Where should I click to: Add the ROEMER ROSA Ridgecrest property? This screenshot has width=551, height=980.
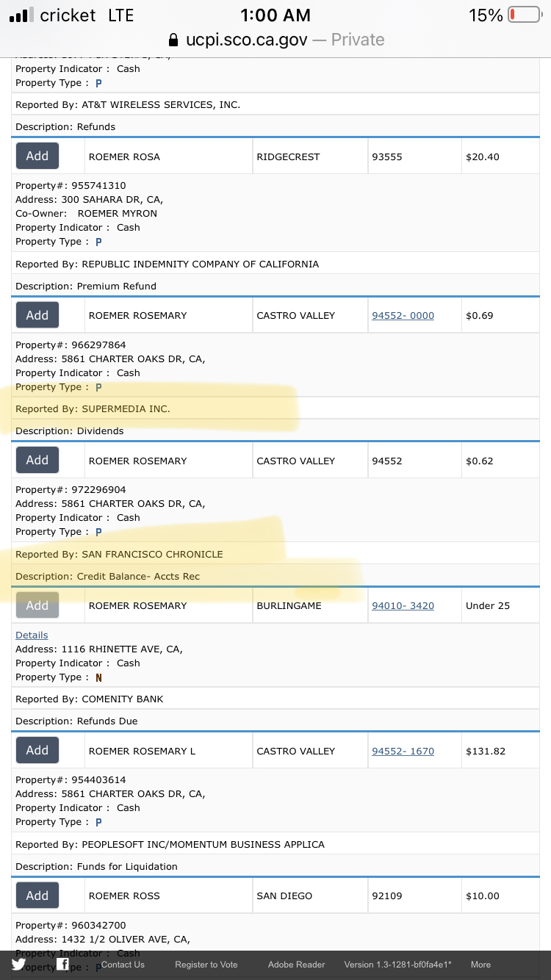pyautogui.click(x=37, y=156)
